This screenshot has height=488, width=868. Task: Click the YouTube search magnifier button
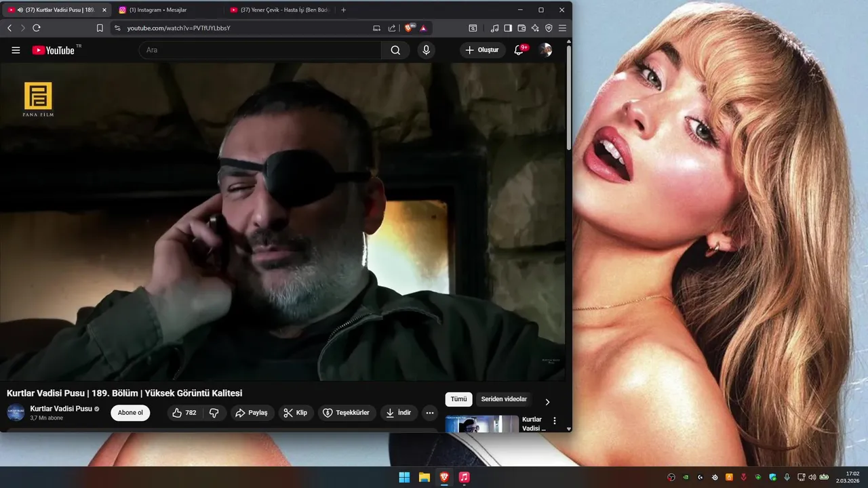pos(395,50)
